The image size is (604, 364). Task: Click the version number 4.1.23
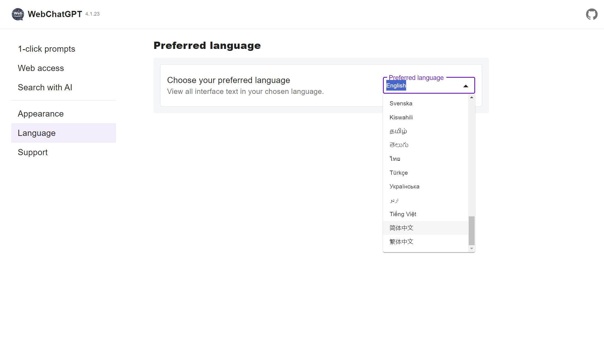point(93,14)
